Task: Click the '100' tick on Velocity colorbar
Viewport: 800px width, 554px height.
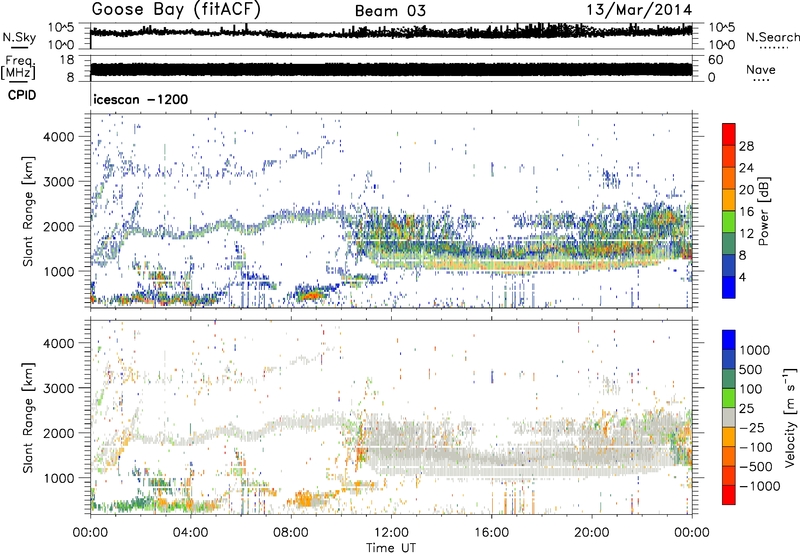Action: 751,389
